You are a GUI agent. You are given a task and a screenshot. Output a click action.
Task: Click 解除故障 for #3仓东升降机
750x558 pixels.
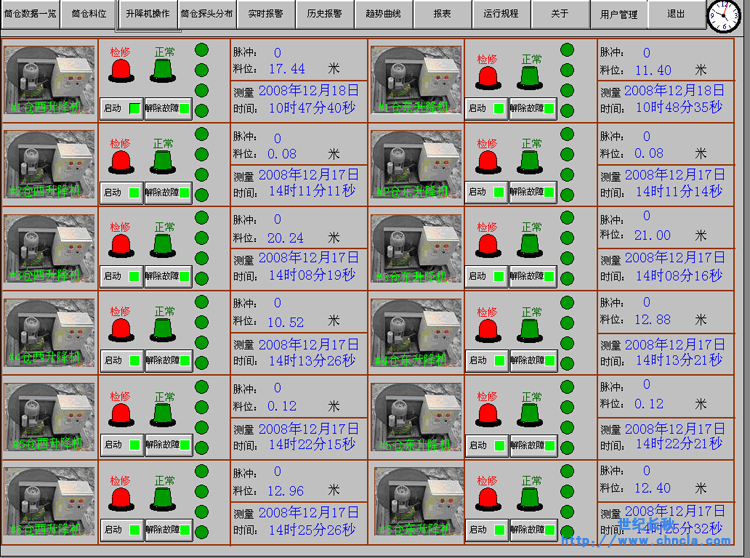pyautogui.click(x=533, y=276)
